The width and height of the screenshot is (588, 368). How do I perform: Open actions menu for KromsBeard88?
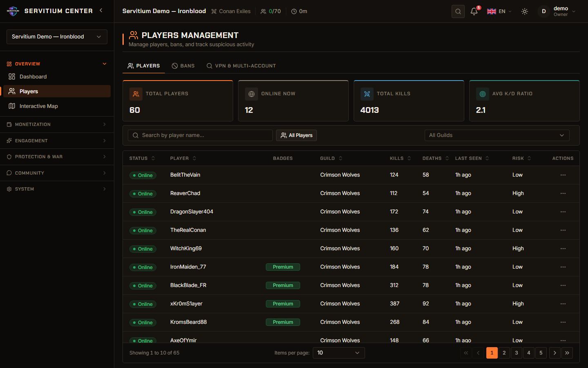(x=563, y=322)
